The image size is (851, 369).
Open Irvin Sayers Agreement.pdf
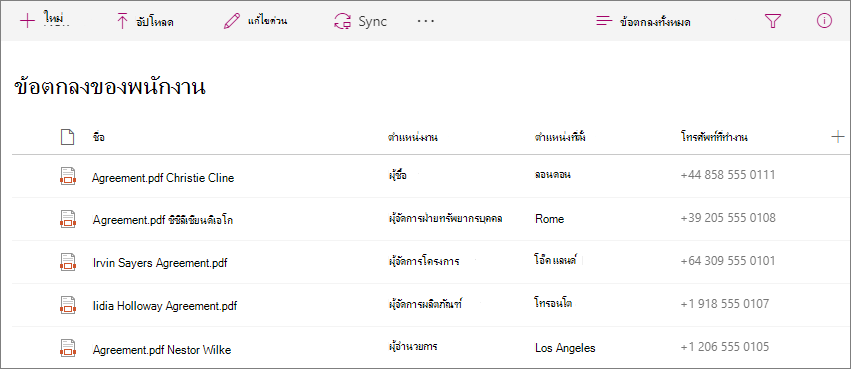click(x=160, y=263)
